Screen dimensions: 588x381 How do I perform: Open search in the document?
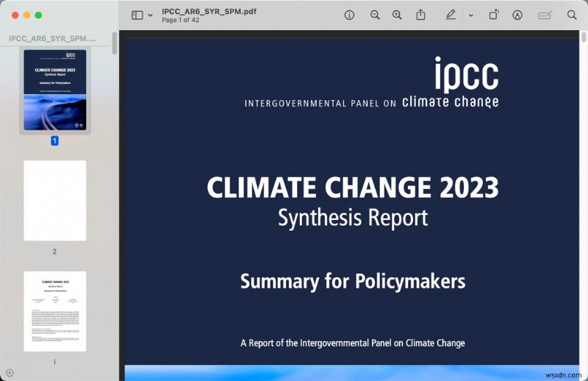572,15
